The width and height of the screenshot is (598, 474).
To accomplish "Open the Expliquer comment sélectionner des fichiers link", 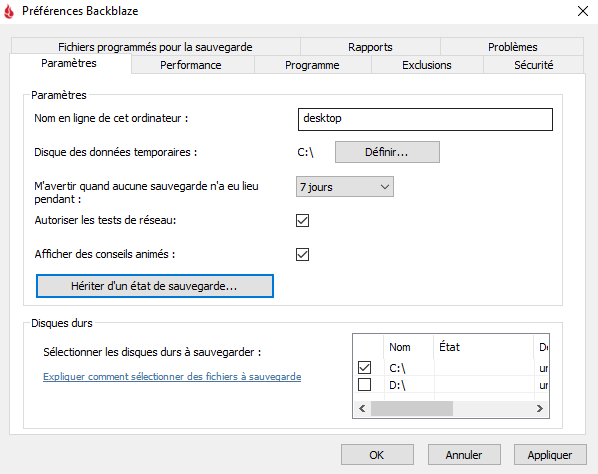I will coord(172,377).
